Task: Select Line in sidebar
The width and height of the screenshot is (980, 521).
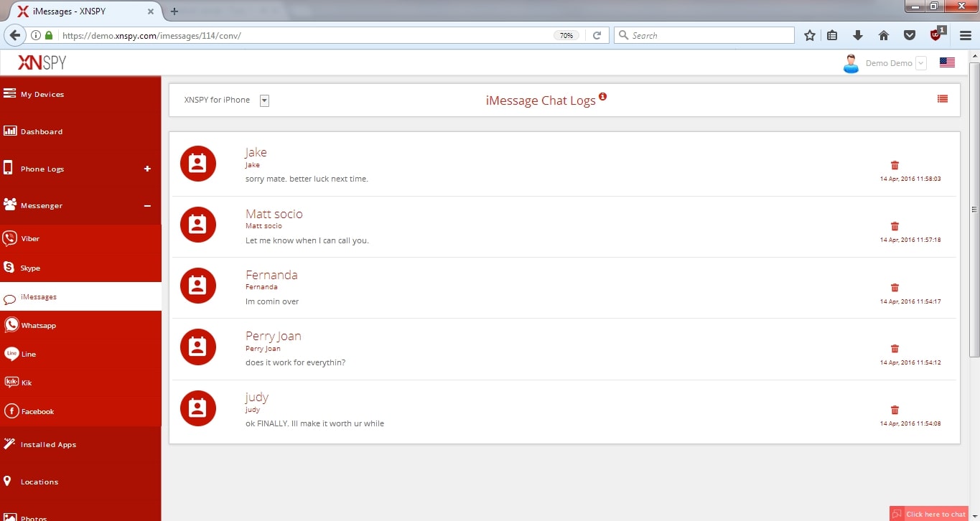Action: coord(80,354)
